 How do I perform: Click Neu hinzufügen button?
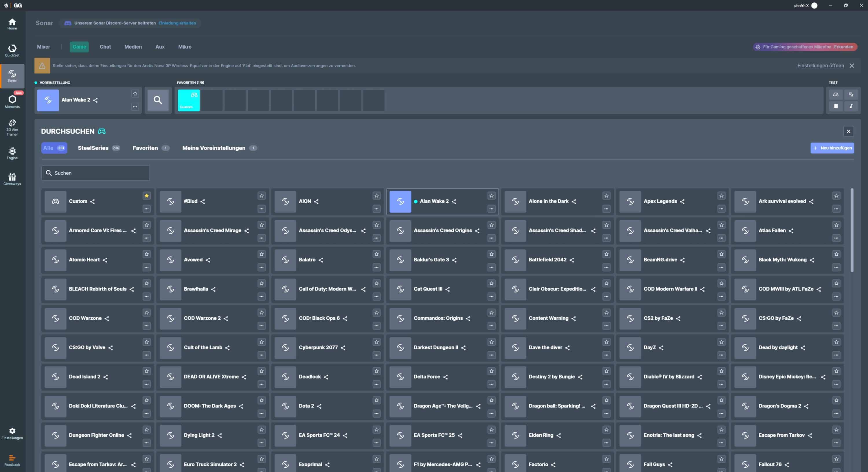[x=832, y=148]
